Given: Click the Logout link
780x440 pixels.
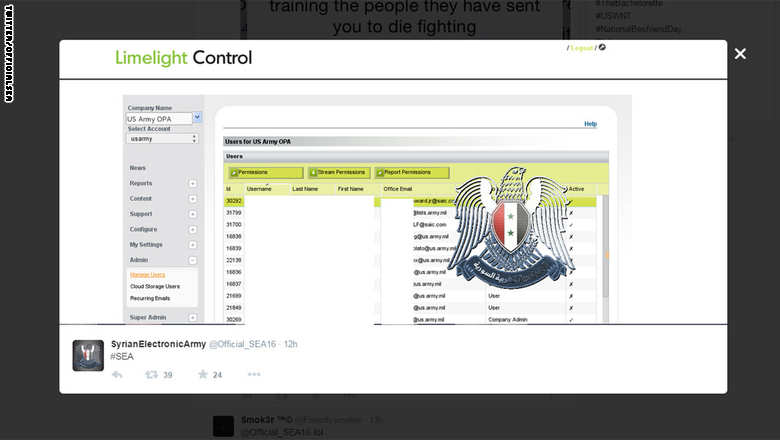Looking at the screenshot, I should pos(582,48).
